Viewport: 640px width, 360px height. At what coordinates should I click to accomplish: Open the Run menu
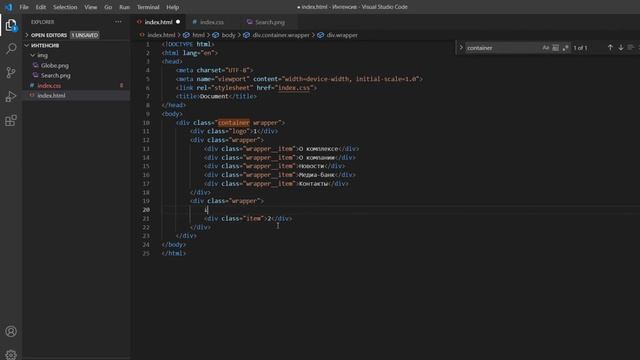[124, 7]
